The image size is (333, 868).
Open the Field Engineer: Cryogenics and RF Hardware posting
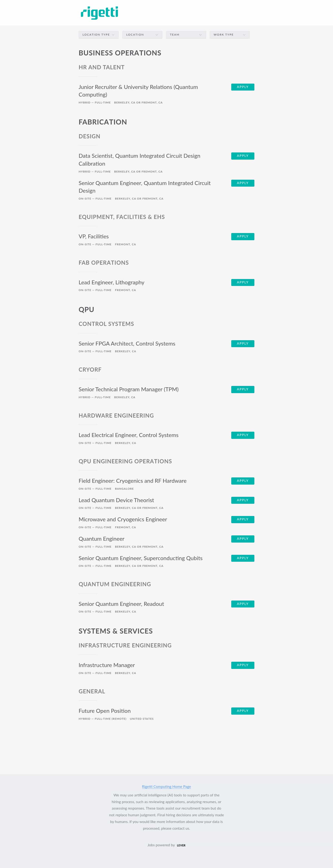pos(132,481)
